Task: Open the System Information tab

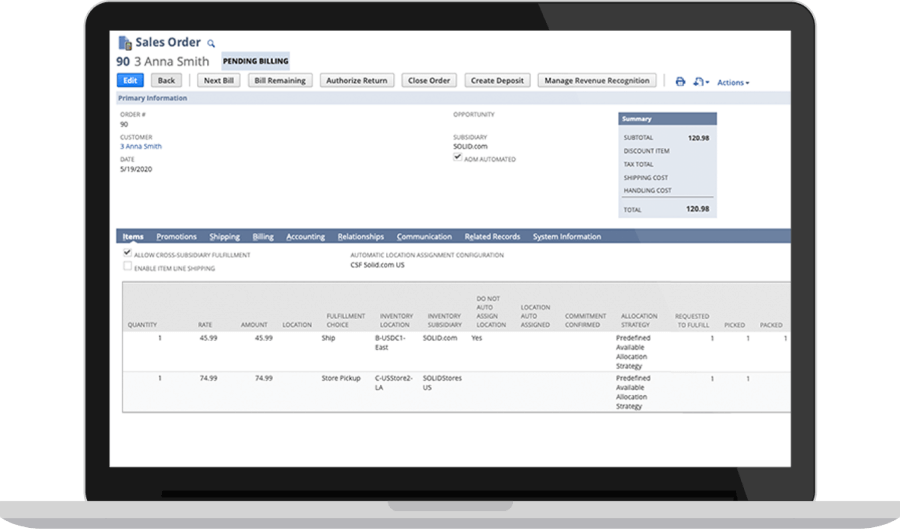Action: pos(567,236)
